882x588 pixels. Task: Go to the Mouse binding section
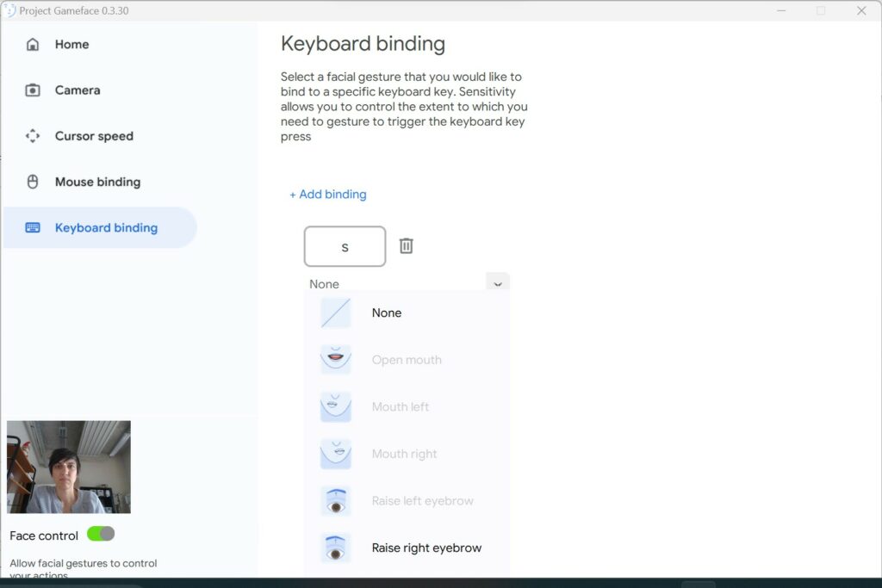97,182
